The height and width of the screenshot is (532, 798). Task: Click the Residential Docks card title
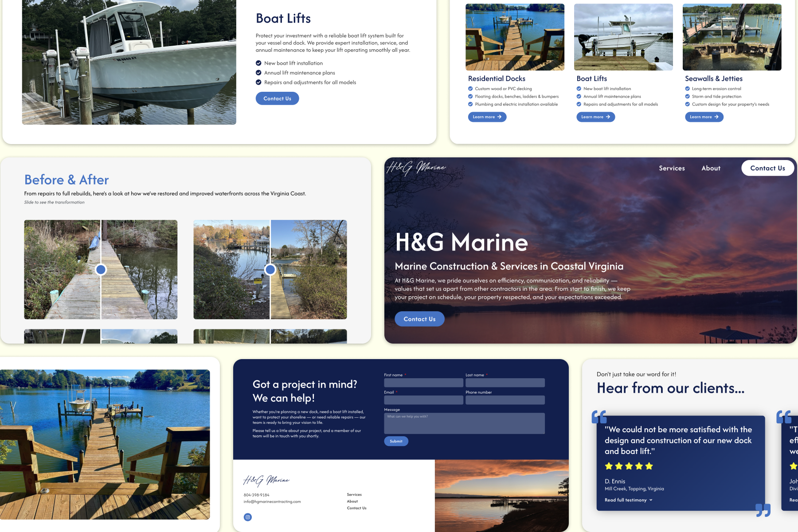[497, 78]
